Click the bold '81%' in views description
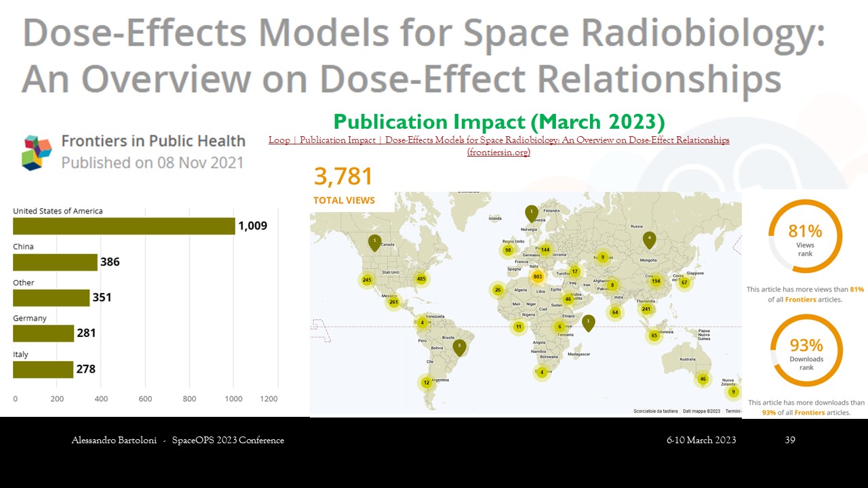This screenshot has height=488, width=868. (857, 289)
